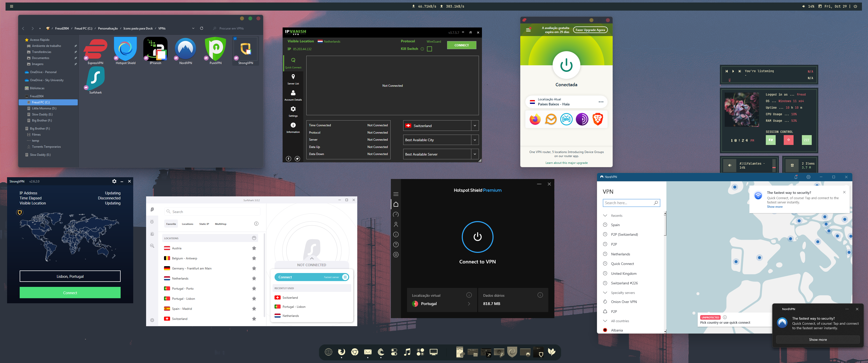The image size is (868, 363).
Task: Open IPVanish Account Details icon
Action: [x=293, y=95]
